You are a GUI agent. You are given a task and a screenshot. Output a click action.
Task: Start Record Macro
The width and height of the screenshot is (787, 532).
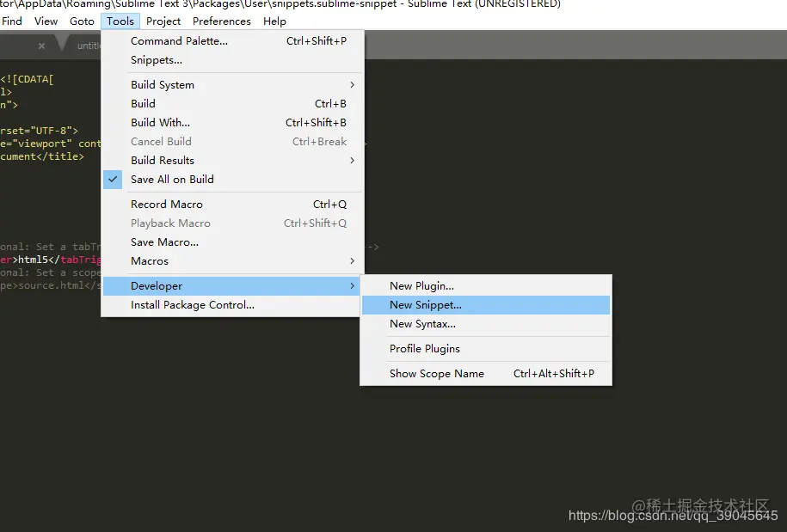232,205
